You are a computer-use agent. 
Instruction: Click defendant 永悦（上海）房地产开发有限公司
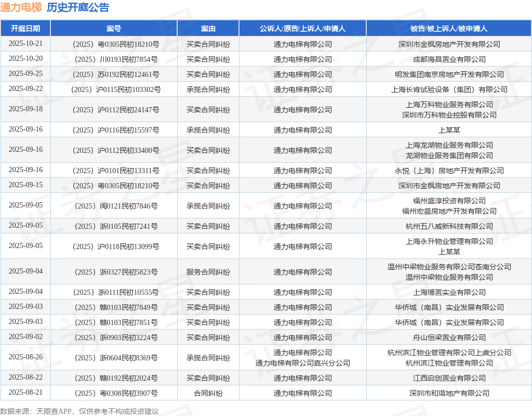pyautogui.click(x=449, y=171)
